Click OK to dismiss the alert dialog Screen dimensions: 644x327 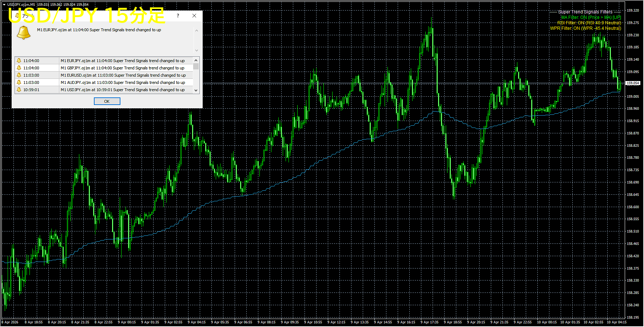click(107, 101)
